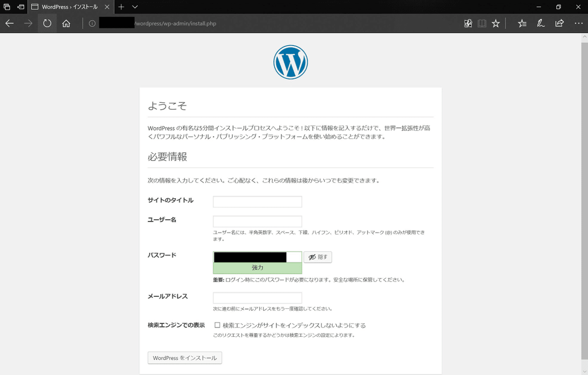The height and width of the screenshot is (375, 588).
Task: Click the WordPress logo
Action: [x=291, y=62]
